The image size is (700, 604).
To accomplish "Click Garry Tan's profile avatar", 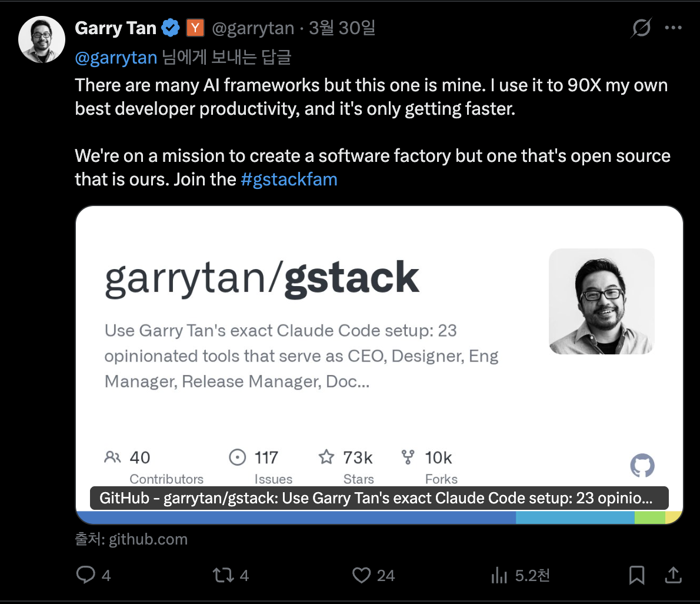I will (x=42, y=39).
